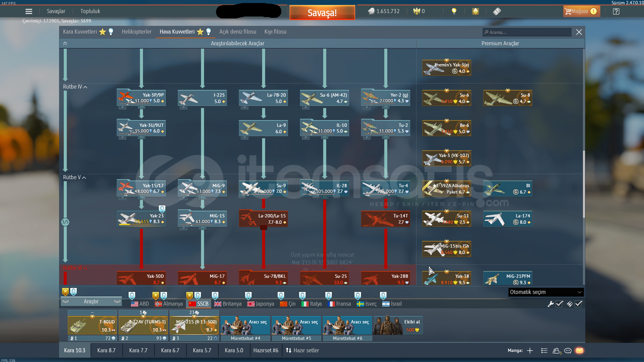Collapse the Rütbe V section
The image size is (644, 362).
(75, 177)
